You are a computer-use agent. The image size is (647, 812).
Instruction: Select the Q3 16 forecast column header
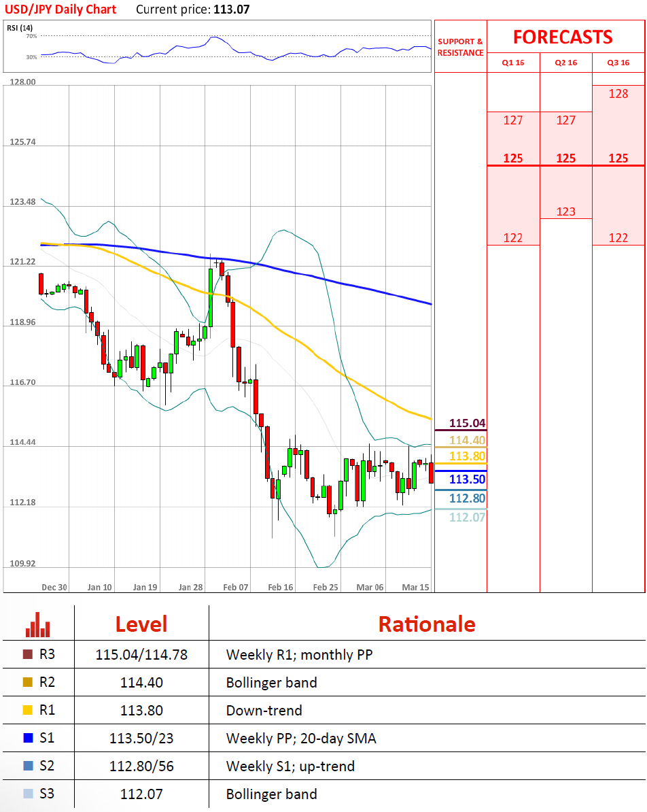(x=618, y=63)
